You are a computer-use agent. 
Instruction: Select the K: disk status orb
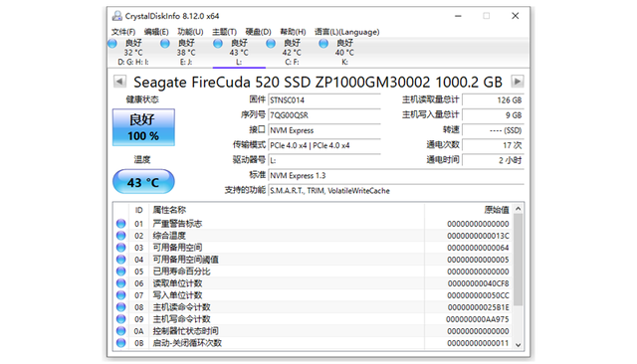[323, 44]
